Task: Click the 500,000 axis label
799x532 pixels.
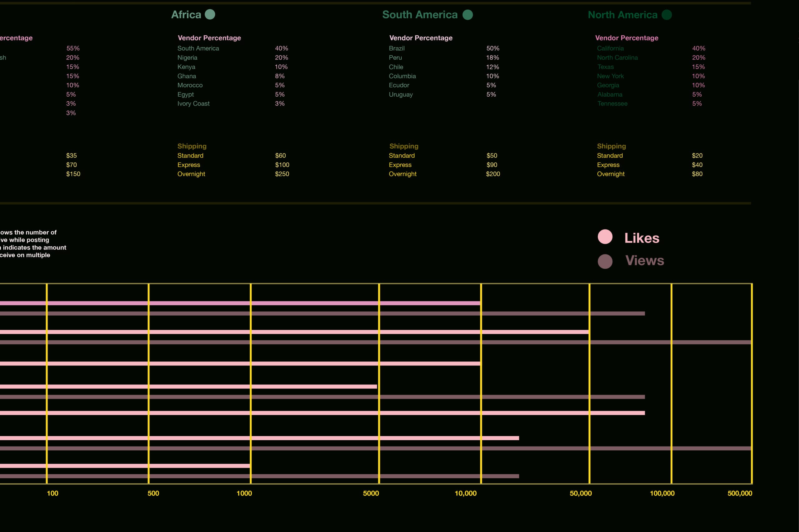Action: 740,493
